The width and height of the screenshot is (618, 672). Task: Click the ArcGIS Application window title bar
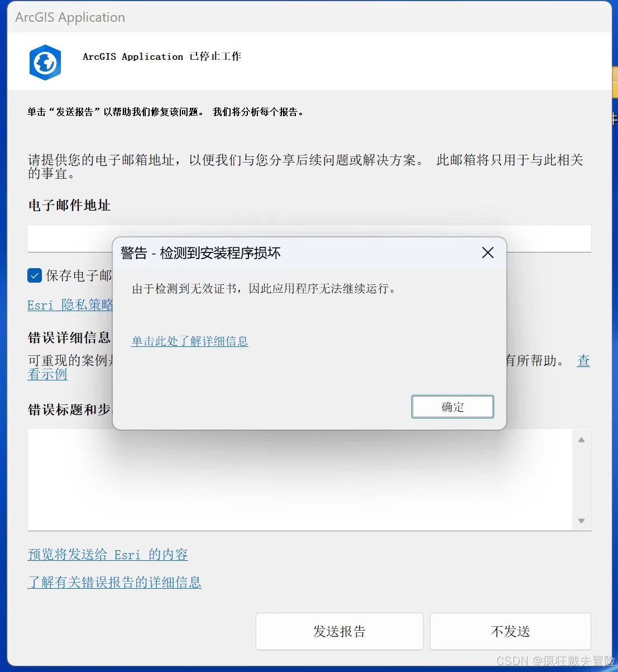[309, 17]
